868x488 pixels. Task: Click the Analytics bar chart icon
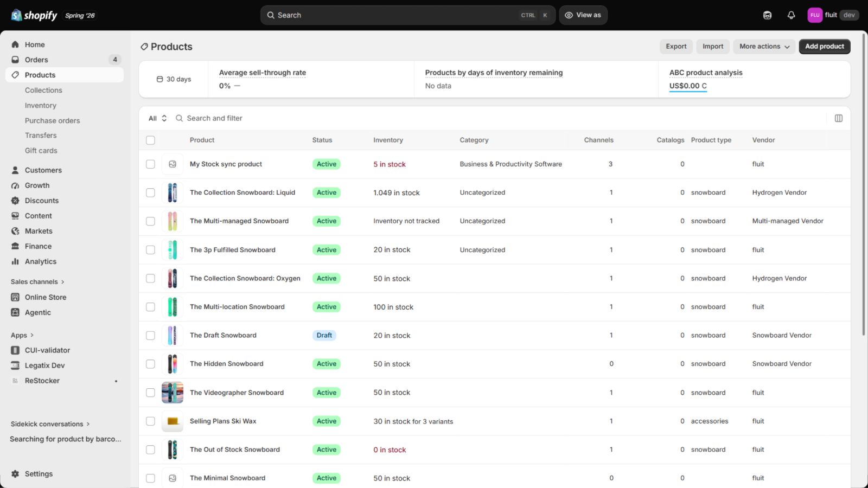pos(15,261)
